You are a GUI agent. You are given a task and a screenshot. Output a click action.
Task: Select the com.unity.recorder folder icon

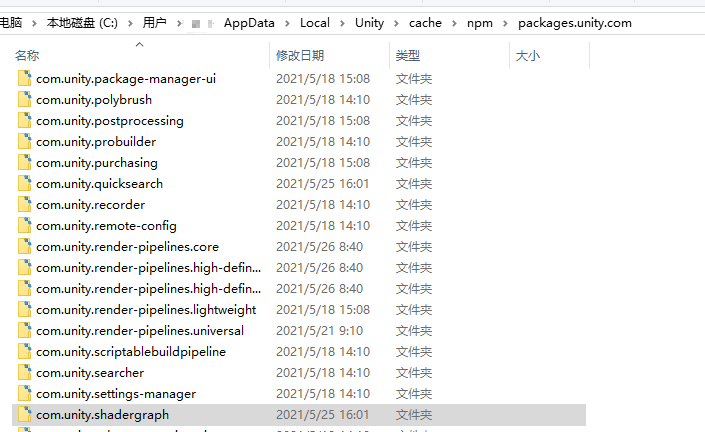click(x=25, y=205)
